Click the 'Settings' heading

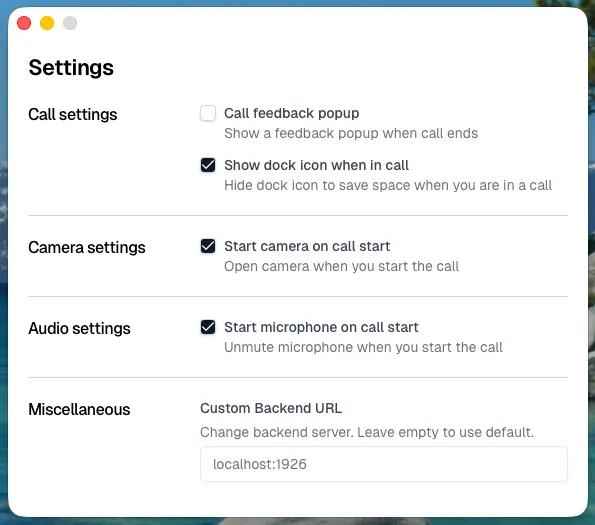pos(71,68)
